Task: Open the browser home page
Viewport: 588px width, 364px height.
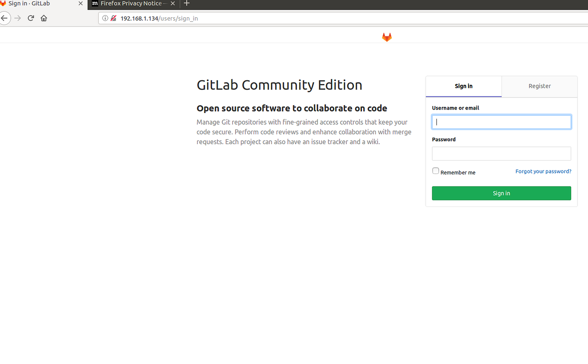Action: point(43,18)
